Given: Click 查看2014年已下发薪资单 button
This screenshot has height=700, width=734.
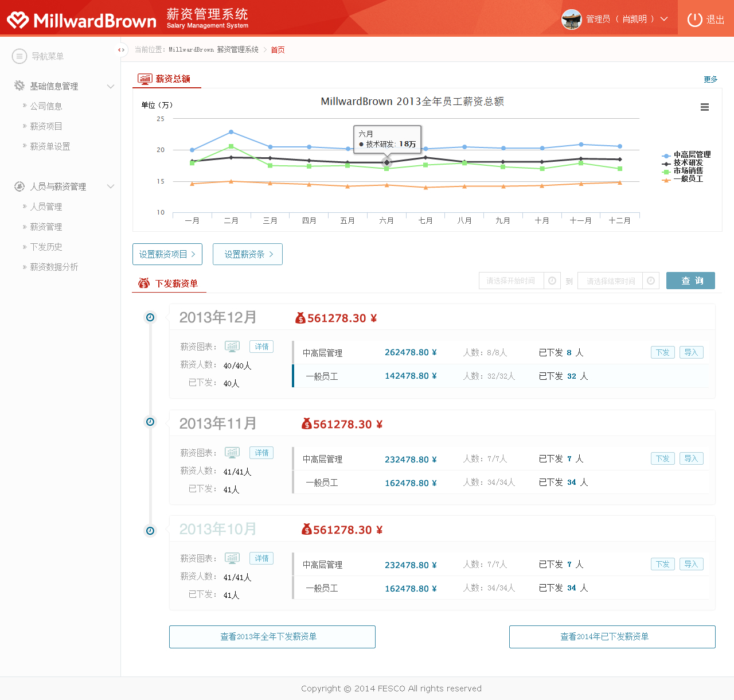Looking at the screenshot, I should (x=612, y=637).
